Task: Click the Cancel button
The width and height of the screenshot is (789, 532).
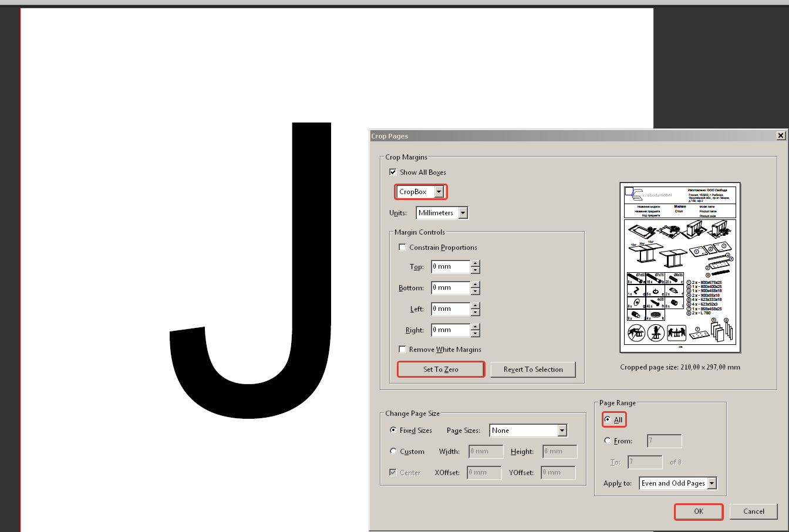Action: click(x=754, y=511)
